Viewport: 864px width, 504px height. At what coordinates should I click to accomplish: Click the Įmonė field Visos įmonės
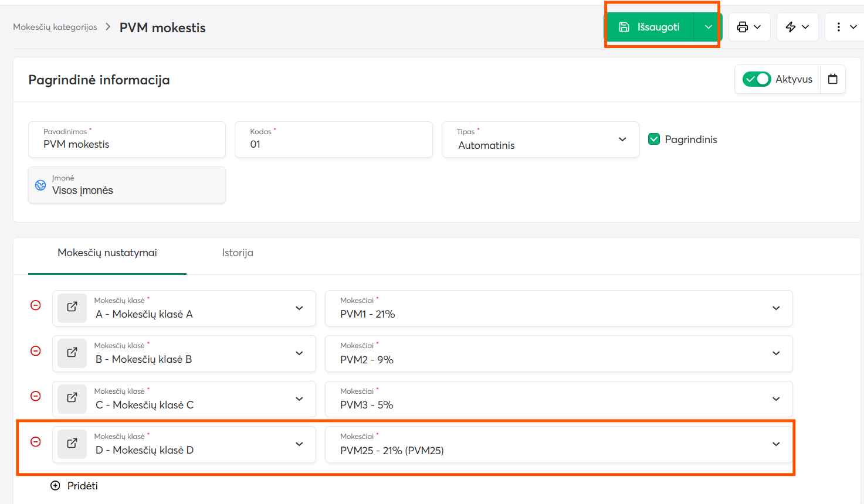click(127, 185)
